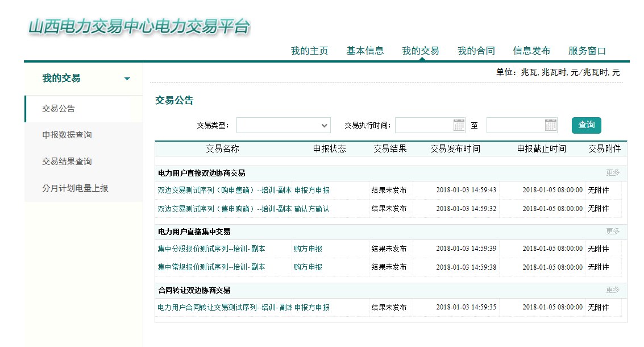Expand the 交易类型 dropdown
Image resolution: width=644 pixels, height=347 pixels.
pos(284,125)
